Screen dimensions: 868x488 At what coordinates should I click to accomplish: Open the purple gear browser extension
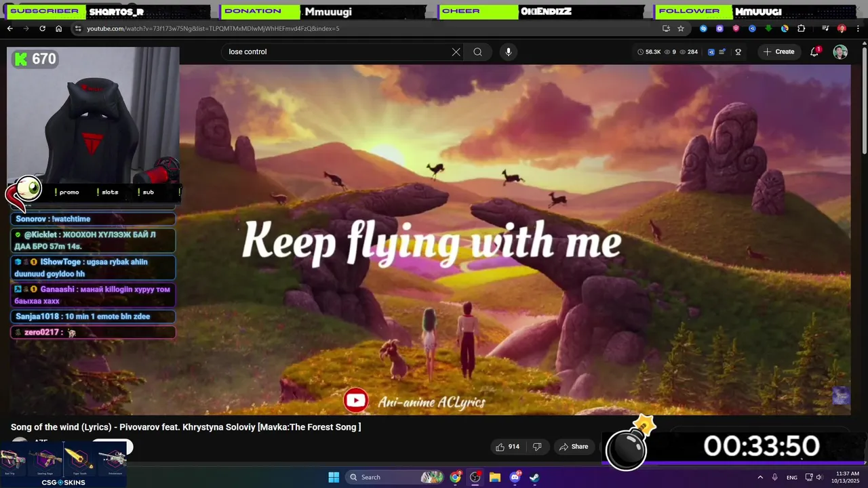click(719, 28)
